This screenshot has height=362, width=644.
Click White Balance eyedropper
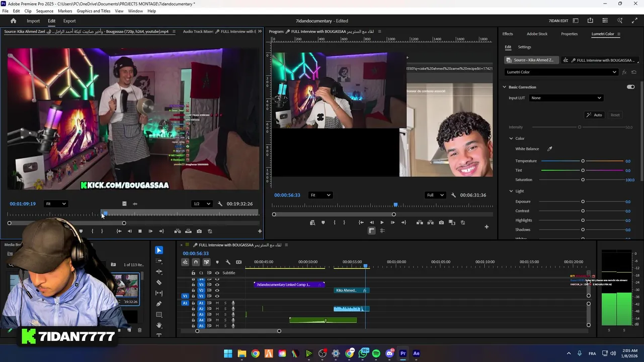pyautogui.click(x=550, y=149)
